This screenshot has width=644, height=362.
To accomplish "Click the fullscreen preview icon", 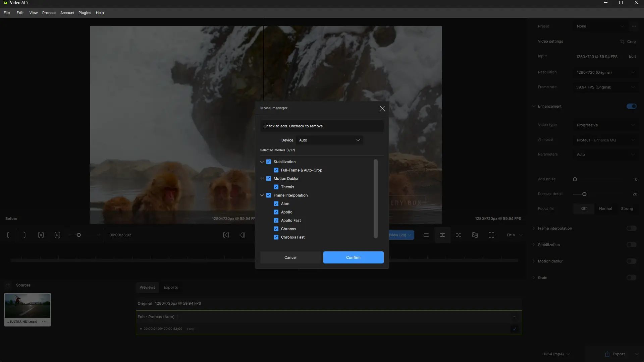I will coord(491,235).
